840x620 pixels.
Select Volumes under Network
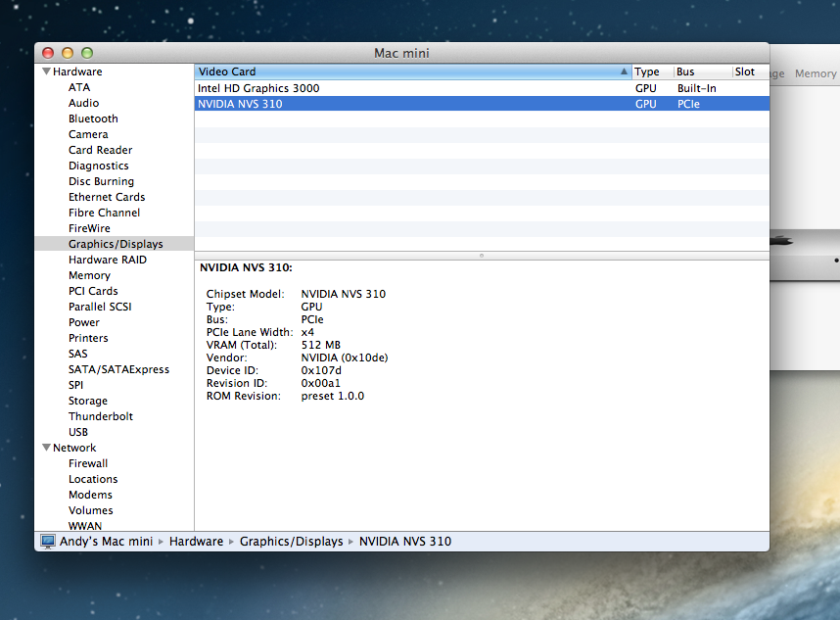(91, 510)
